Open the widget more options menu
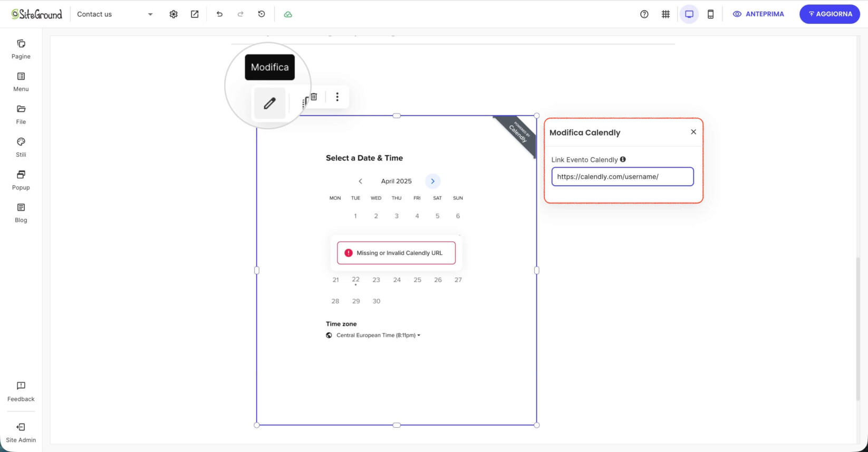This screenshot has height=452, width=868. coord(337,97)
